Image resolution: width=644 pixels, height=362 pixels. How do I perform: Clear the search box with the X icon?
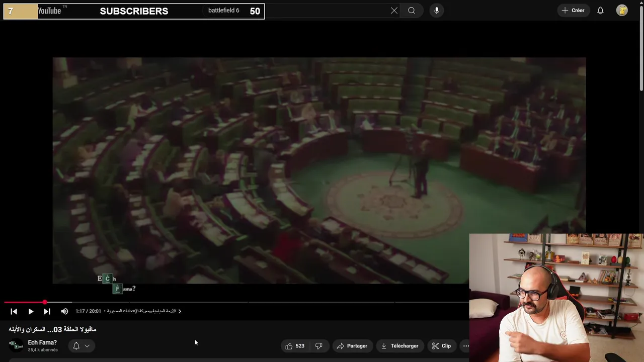[x=394, y=11]
